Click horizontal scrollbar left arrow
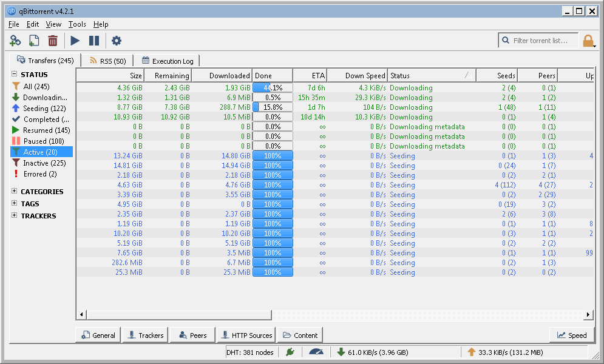The image size is (604, 364). [x=81, y=314]
